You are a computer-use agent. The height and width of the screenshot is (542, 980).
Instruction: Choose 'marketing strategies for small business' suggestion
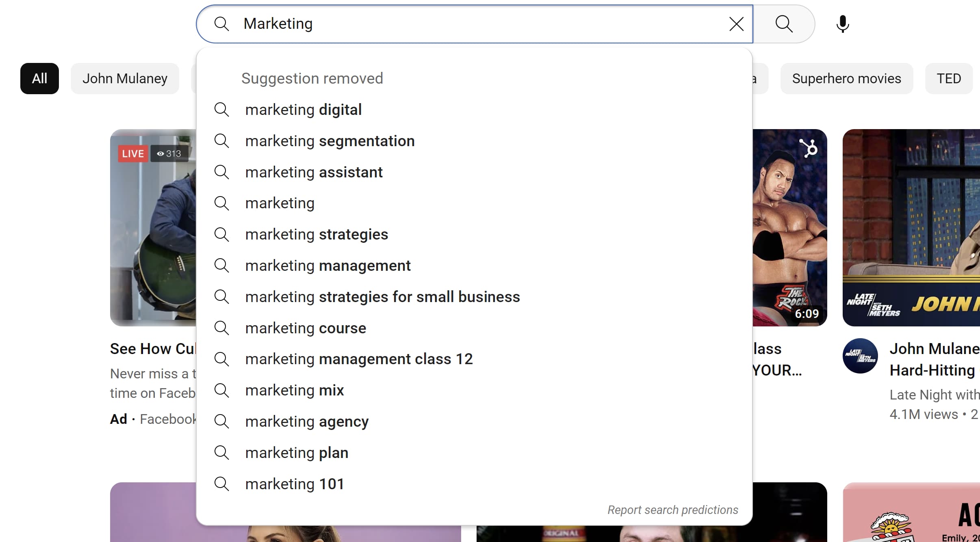click(x=382, y=297)
